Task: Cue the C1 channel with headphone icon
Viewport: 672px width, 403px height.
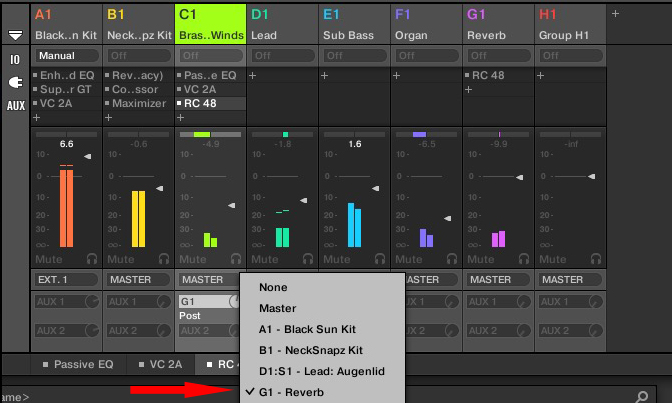Action: (236, 259)
